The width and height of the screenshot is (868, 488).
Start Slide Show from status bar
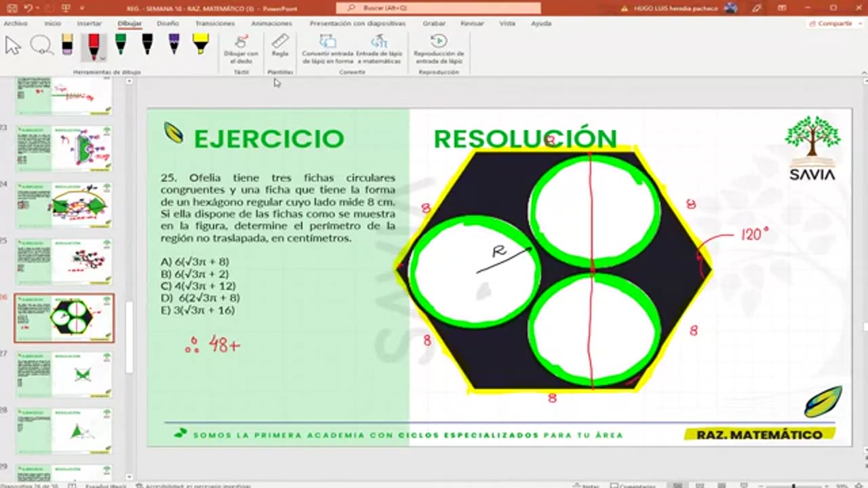[x=744, y=485]
